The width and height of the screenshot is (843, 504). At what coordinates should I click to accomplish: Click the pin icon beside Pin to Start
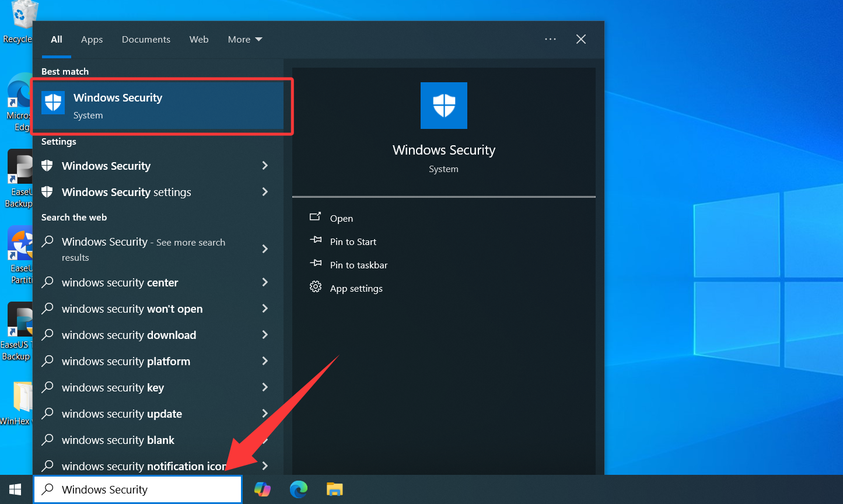(x=316, y=240)
